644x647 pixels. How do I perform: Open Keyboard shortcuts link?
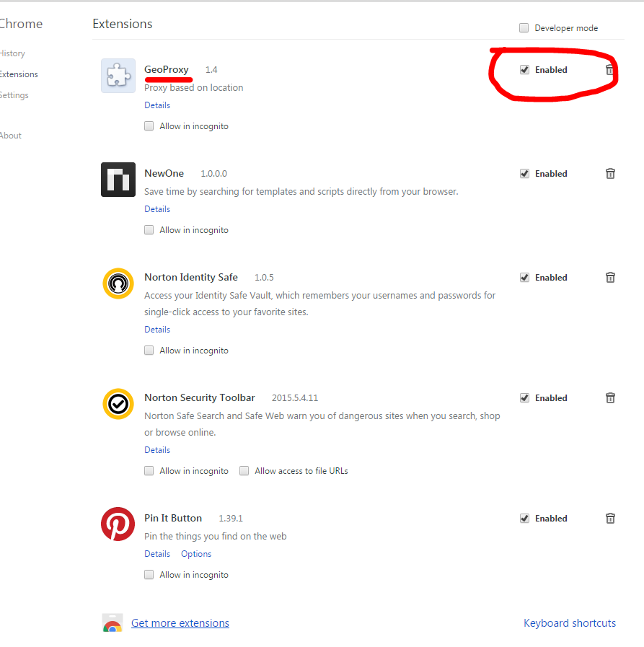pyautogui.click(x=570, y=623)
